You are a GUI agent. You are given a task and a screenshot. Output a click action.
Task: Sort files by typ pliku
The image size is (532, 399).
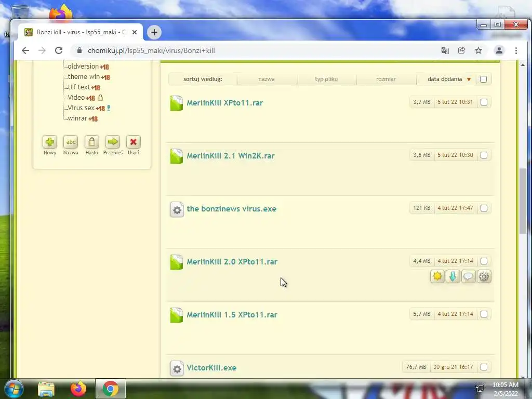coord(326,79)
